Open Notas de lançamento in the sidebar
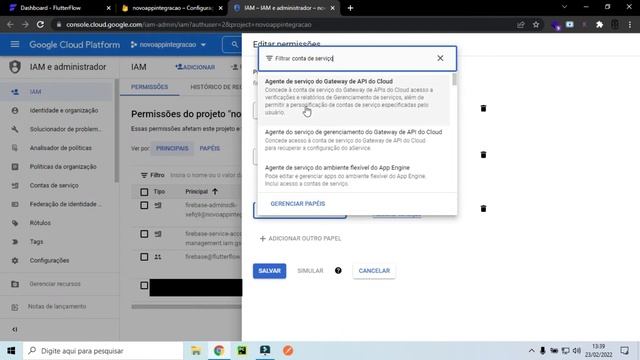The width and height of the screenshot is (640, 360). click(56, 307)
